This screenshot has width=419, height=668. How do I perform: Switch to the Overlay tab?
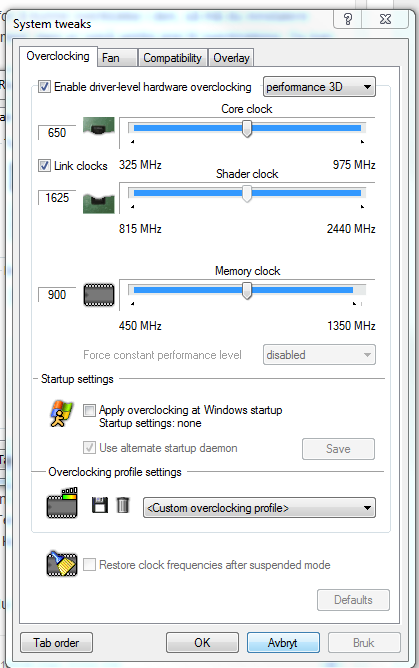click(231, 58)
